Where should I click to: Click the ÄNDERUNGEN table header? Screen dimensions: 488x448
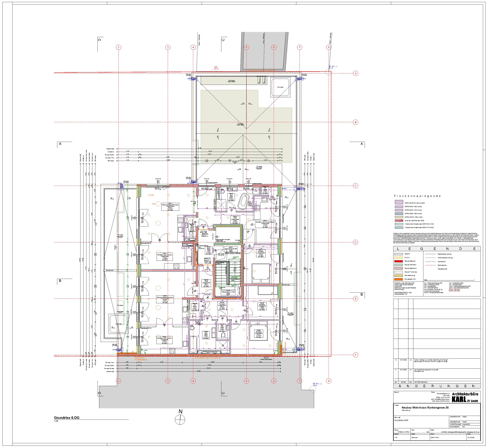click(x=437, y=386)
